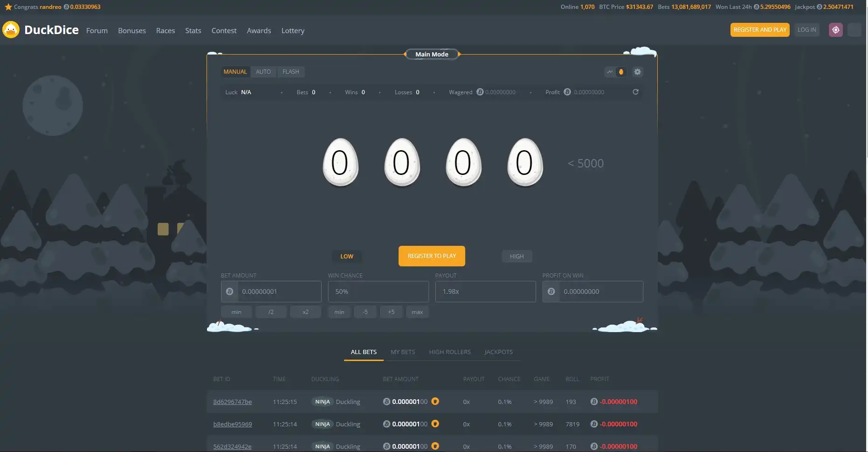Click the Profit on Win field
The width and height of the screenshot is (868, 452).
[x=593, y=292]
